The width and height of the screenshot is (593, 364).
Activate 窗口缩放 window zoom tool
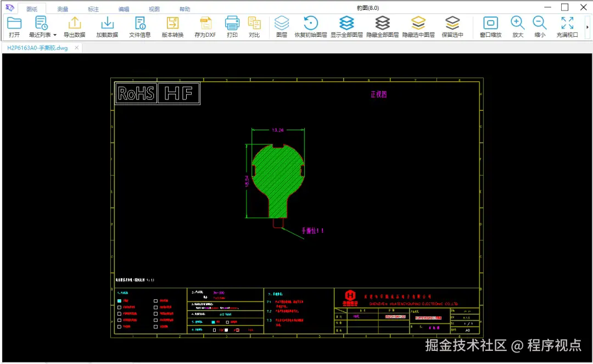[x=490, y=23]
